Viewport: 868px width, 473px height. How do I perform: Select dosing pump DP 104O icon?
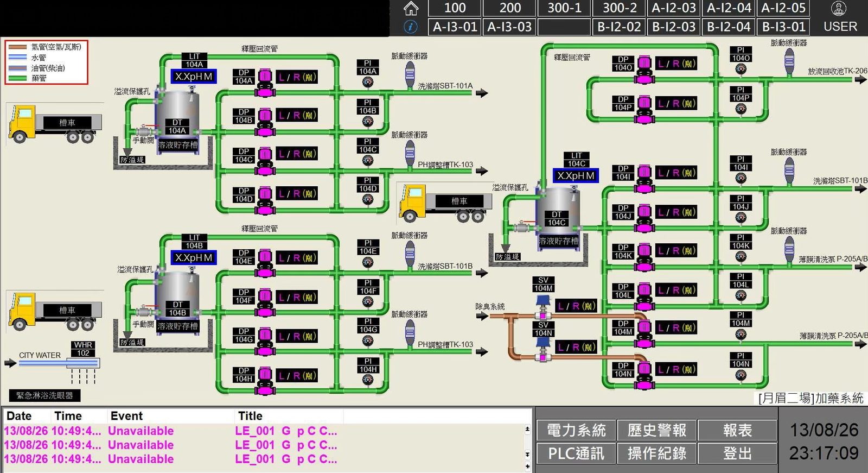644,69
